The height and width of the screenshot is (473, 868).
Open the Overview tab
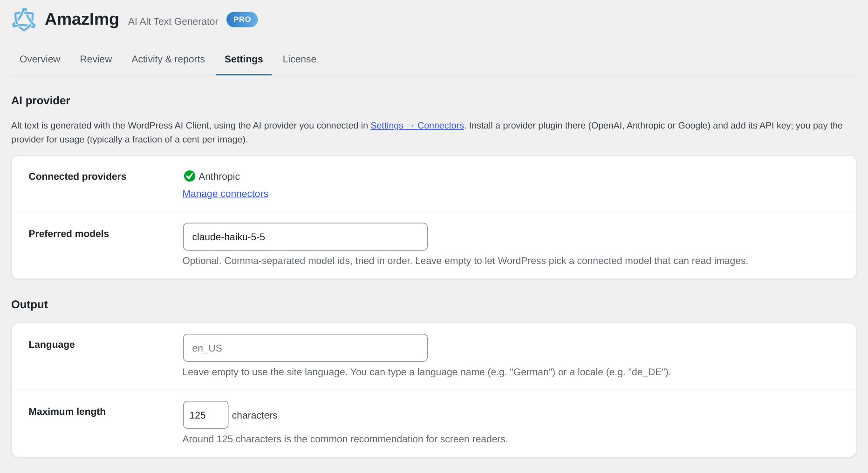(x=40, y=59)
